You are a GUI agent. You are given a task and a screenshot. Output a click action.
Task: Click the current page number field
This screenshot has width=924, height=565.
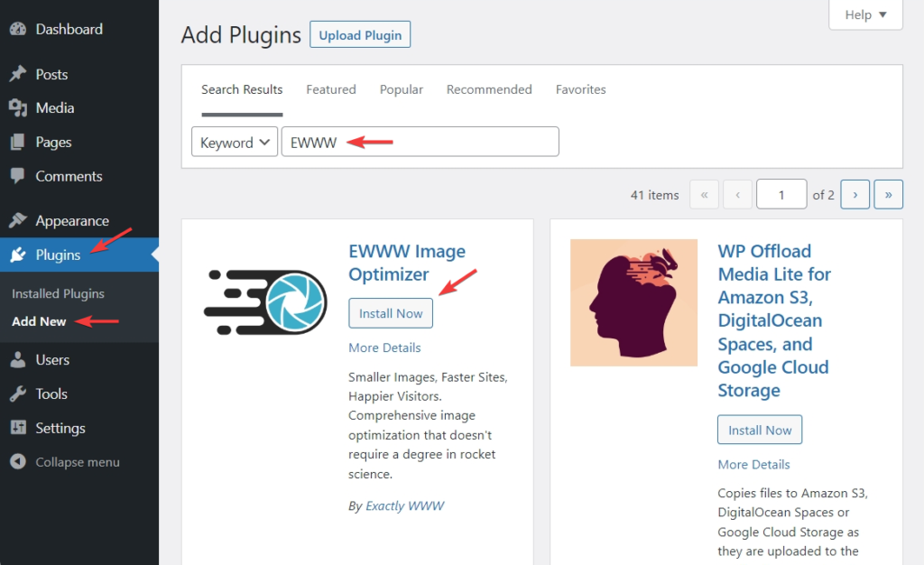(781, 194)
